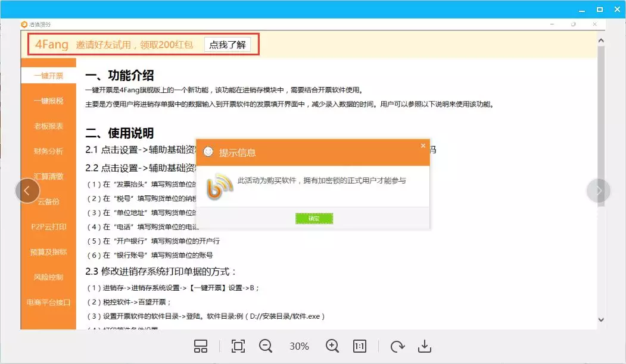Image resolution: width=626 pixels, height=364 pixels.
Task: Open the 一键报税 sidebar tab
Action: (48, 101)
